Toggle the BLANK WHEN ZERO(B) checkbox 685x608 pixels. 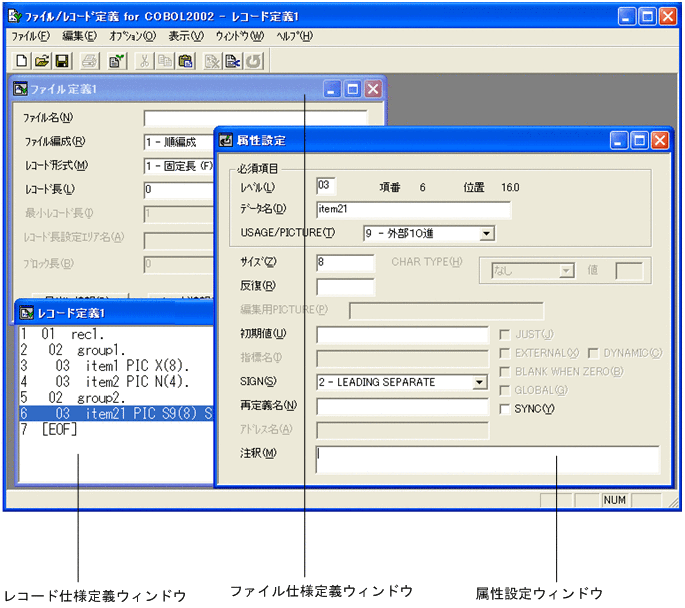505,372
